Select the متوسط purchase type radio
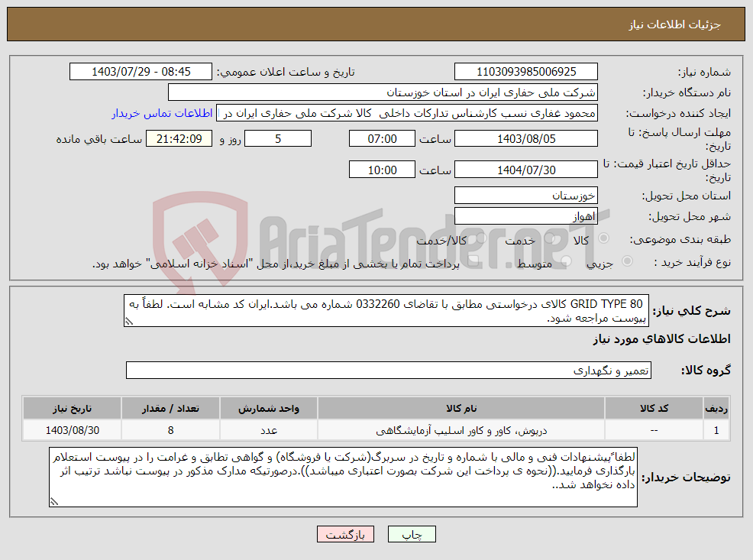The image size is (753, 560). tap(566, 261)
